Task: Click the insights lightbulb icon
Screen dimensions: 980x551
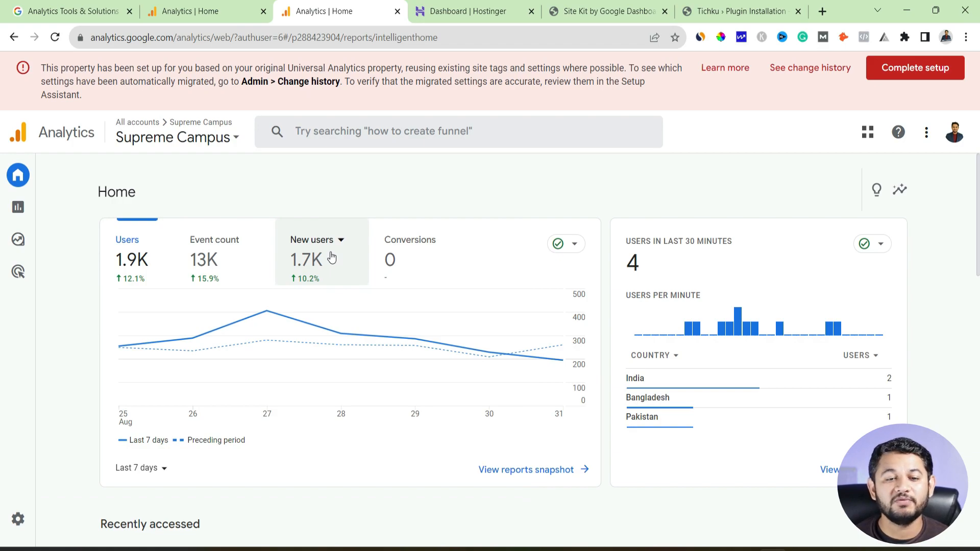Action: (x=876, y=190)
